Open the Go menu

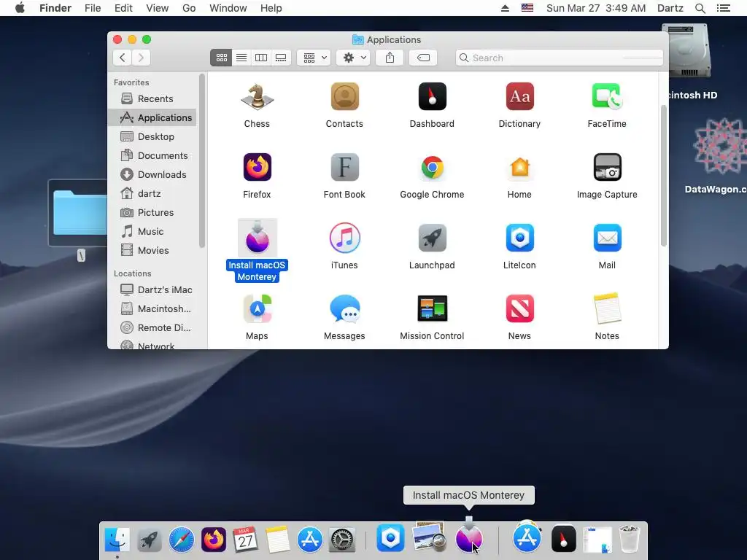tap(189, 8)
